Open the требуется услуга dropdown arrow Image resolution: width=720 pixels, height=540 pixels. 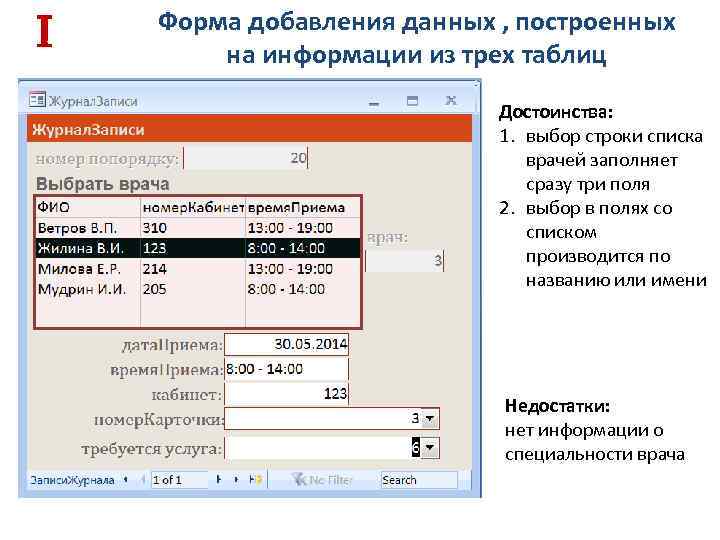click(x=430, y=447)
